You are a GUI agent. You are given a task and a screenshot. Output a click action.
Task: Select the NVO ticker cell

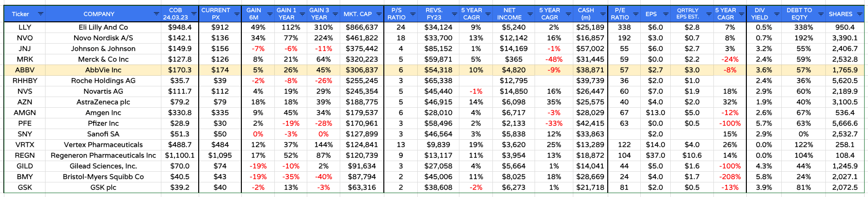pos(25,38)
